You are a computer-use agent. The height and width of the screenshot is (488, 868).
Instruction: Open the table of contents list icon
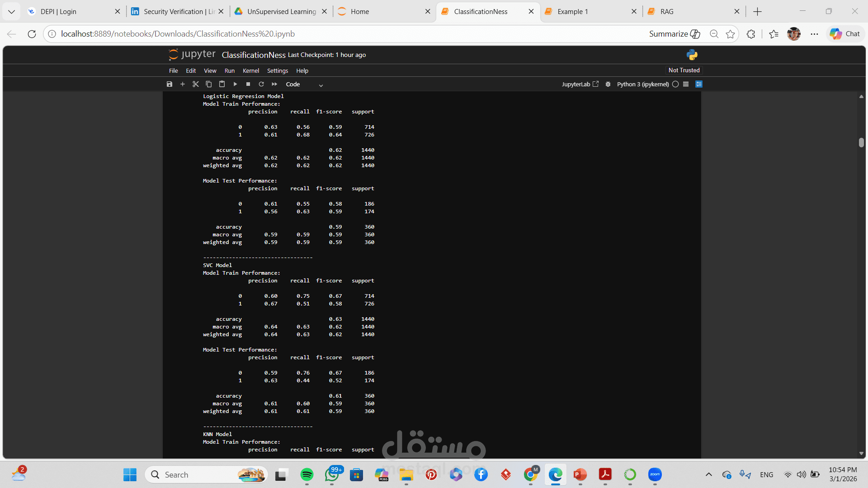[686, 84]
